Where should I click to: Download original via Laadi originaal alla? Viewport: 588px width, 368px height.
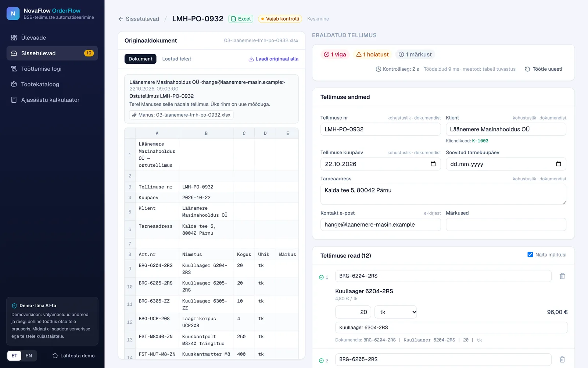[273, 59]
